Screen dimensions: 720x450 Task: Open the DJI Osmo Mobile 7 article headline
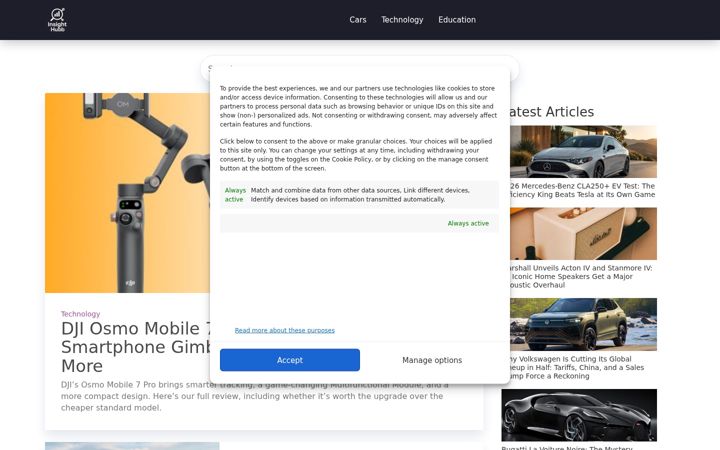point(136,347)
